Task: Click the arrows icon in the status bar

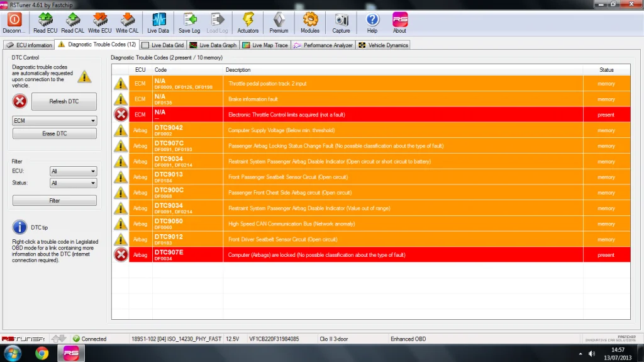Action: point(58,339)
